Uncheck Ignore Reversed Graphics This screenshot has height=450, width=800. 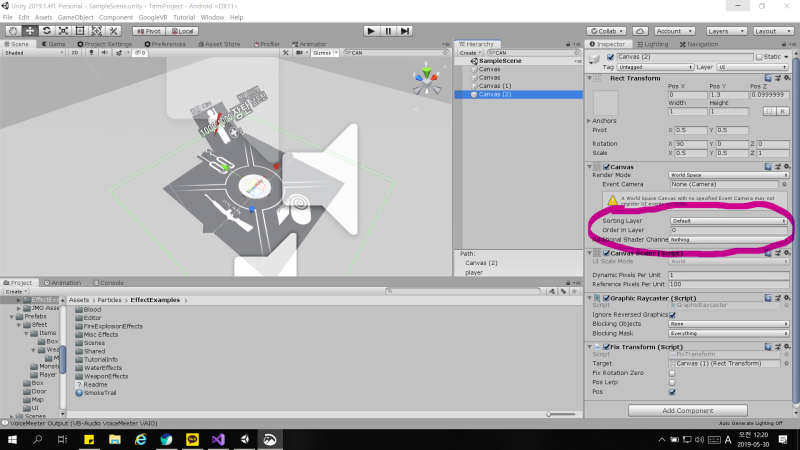point(672,315)
